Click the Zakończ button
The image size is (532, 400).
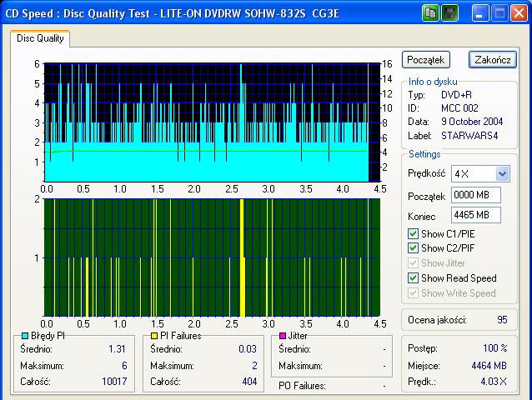tap(493, 60)
